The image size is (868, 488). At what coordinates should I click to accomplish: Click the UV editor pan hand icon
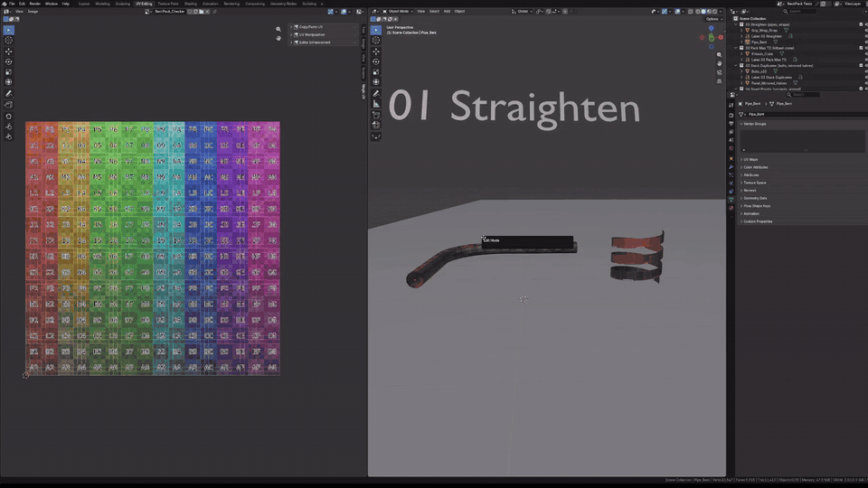pos(278,38)
